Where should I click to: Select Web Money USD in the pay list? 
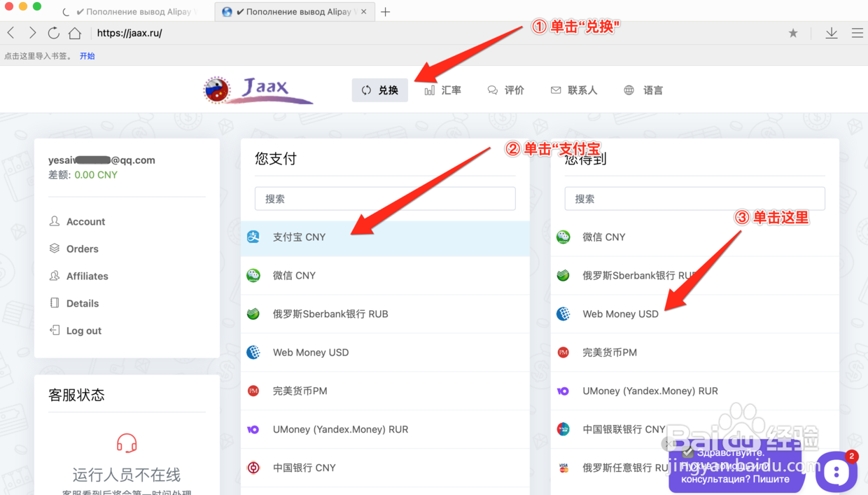(385, 352)
